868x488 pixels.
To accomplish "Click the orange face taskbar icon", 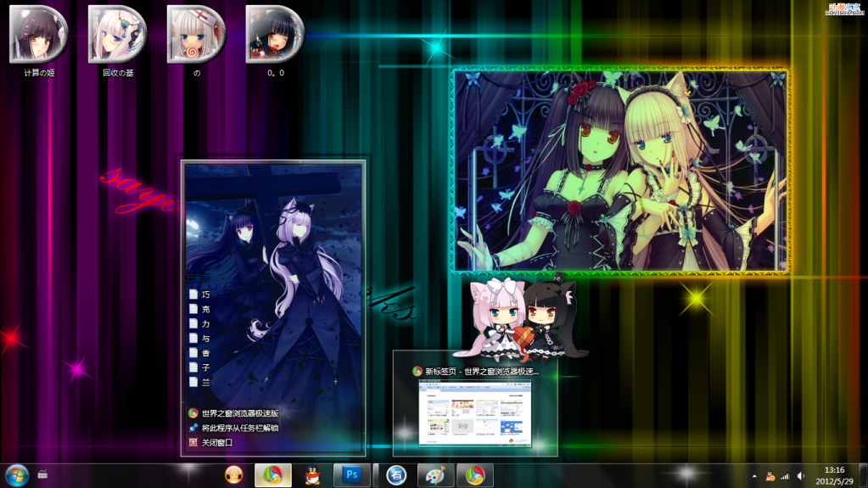I will [x=233, y=475].
